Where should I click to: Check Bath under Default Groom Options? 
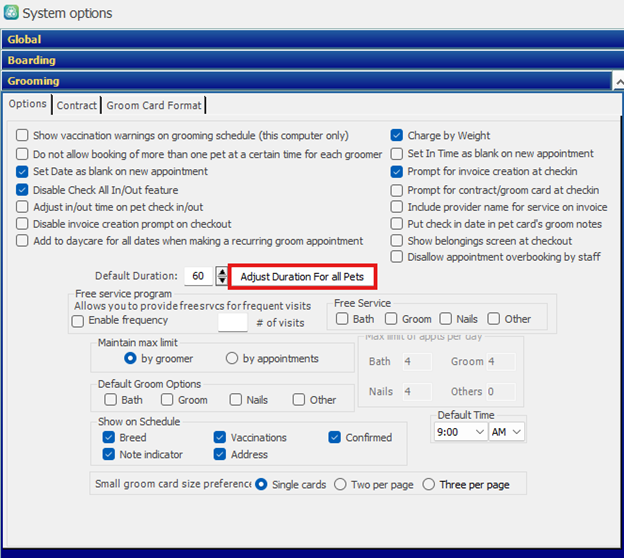[x=110, y=400]
